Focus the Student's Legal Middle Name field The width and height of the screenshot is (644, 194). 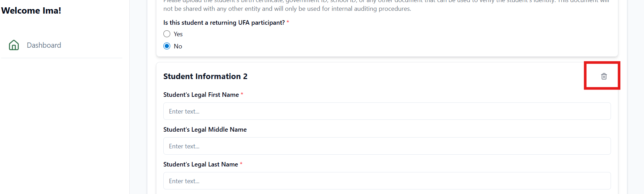click(x=387, y=146)
